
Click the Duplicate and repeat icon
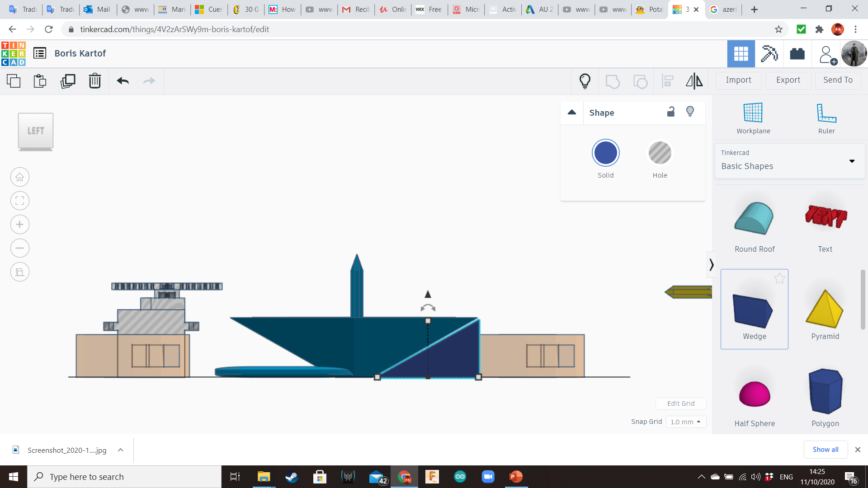tap(68, 81)
